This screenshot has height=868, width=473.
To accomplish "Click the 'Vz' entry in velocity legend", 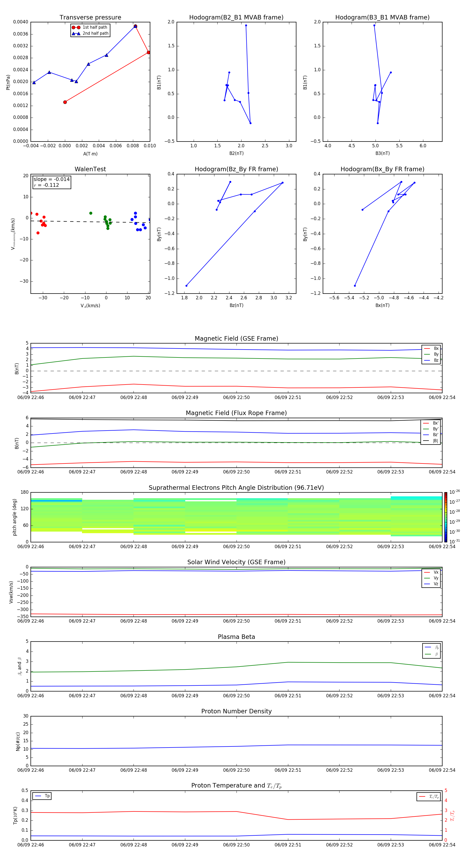I will pyautogui.click(x=431, y=584).
